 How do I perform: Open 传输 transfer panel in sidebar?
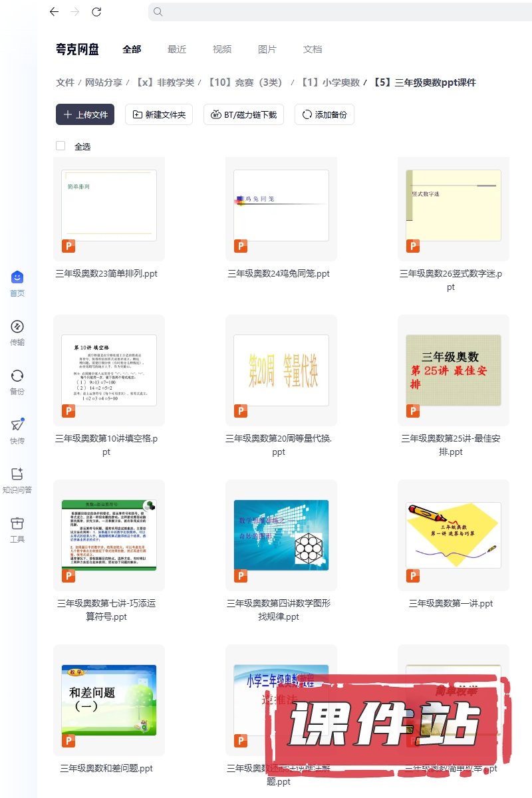click(17, 332)
